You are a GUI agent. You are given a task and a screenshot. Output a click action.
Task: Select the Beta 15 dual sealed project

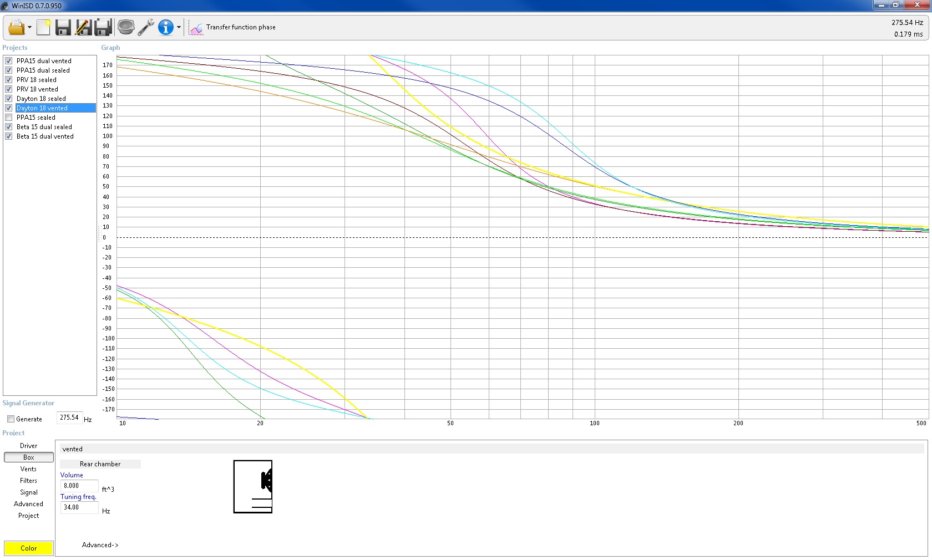pyautogui.click(x=44, y=127)
